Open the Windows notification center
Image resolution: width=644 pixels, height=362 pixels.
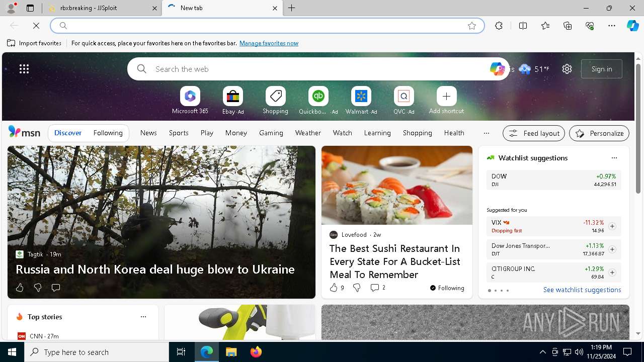tap(627, 352)
